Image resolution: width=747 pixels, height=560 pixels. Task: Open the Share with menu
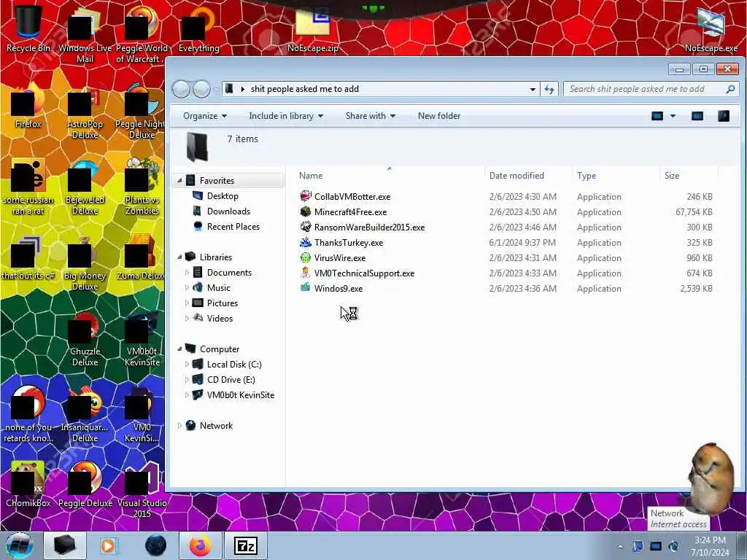370,116
